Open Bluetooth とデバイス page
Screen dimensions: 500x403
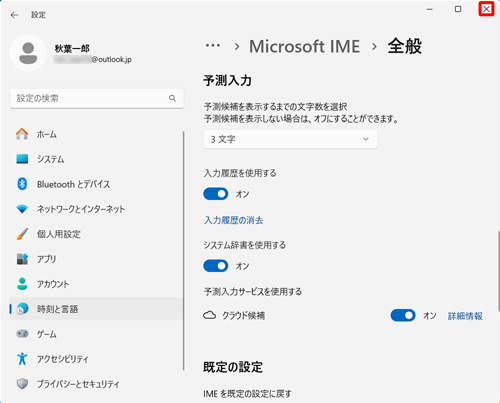97,184
